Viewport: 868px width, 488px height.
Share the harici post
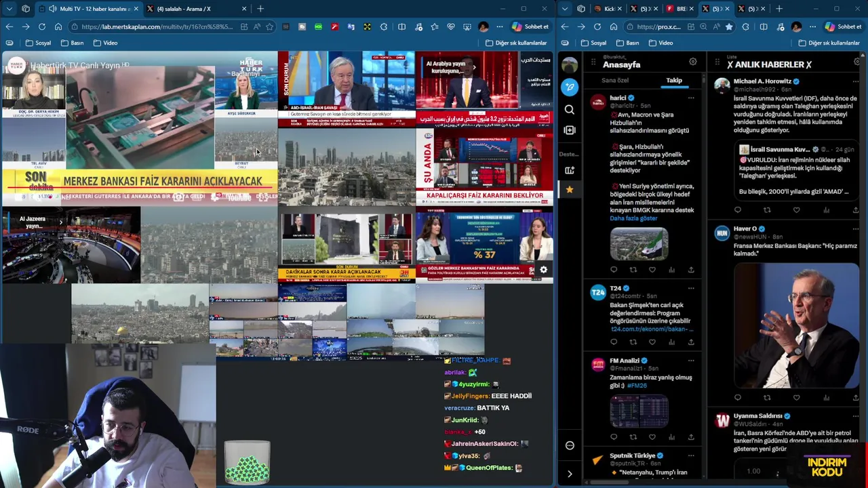691,270
